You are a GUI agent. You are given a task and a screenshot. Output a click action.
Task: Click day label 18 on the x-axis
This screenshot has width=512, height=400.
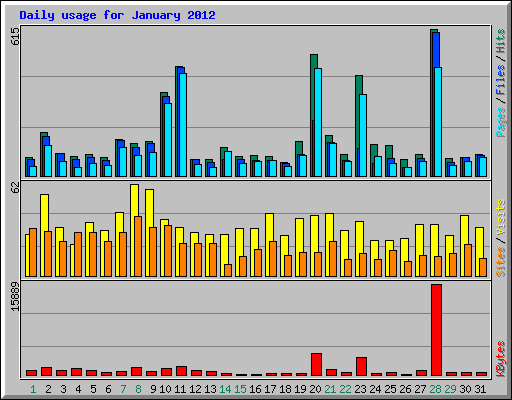285,389
